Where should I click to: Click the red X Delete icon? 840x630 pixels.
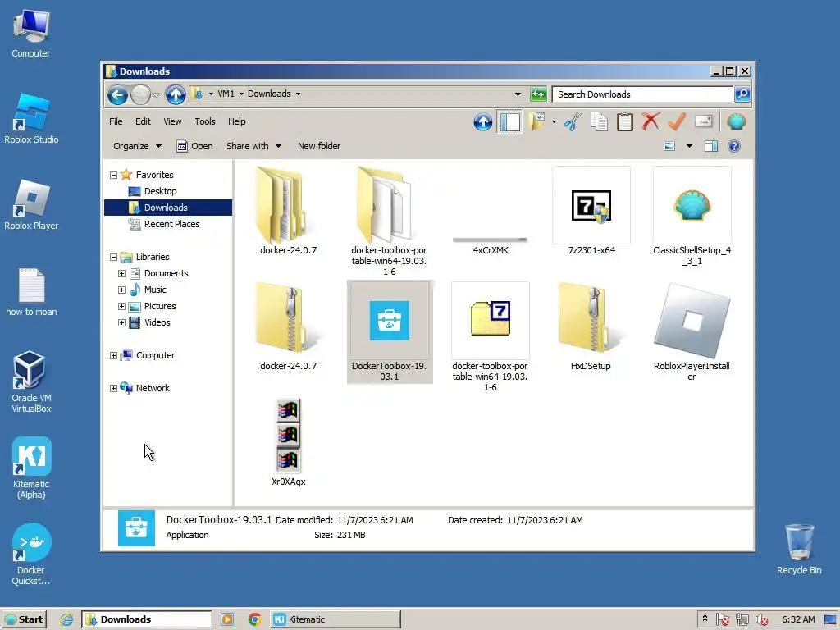point(651,122)
